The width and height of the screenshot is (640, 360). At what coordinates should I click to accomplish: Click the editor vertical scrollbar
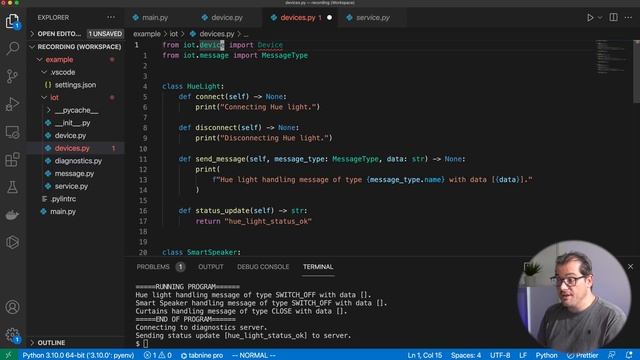(636, 71)
